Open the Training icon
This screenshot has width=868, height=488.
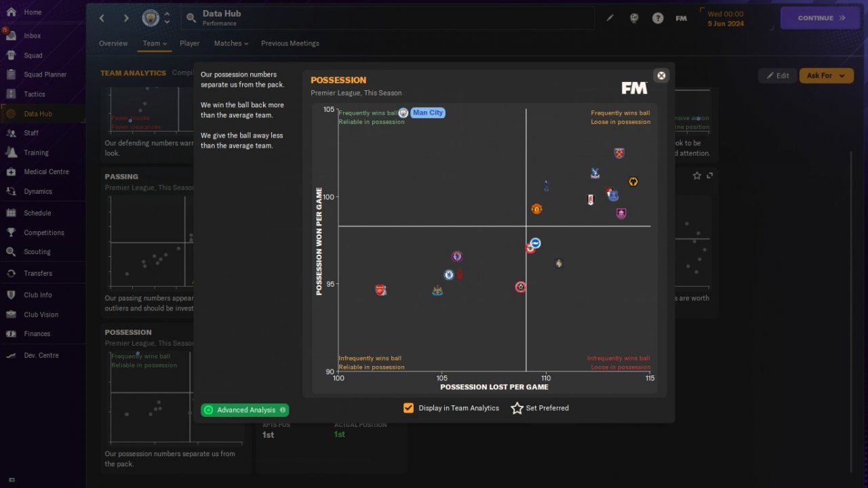coord(11,152)
